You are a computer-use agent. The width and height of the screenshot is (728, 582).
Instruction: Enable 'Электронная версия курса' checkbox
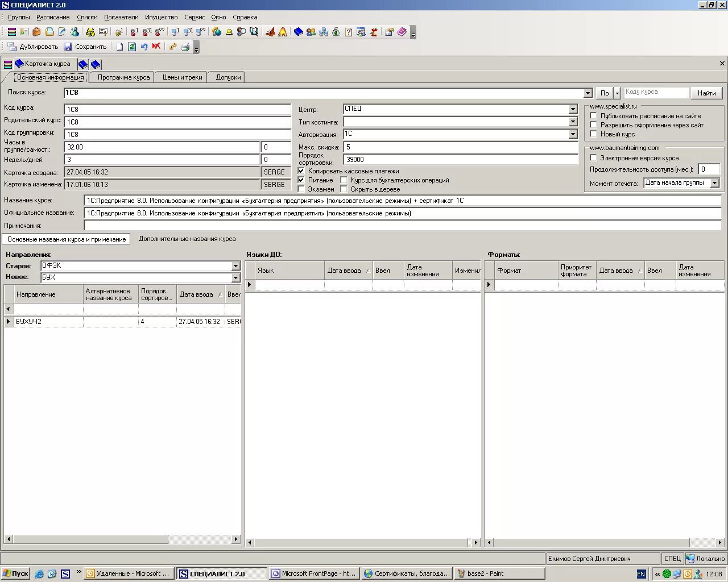click(593, 158)
